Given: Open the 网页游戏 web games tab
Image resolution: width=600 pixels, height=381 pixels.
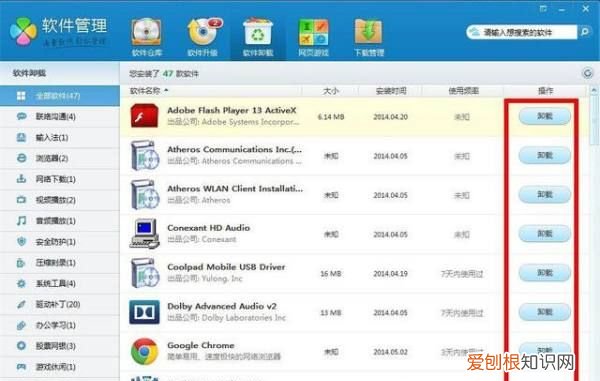Looking at the screenshot, I should point(313,37).
